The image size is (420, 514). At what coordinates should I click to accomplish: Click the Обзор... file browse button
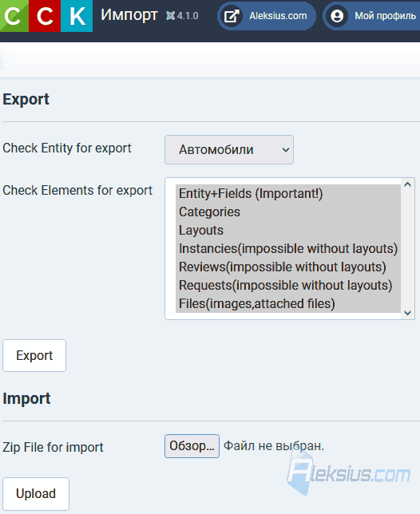(x=192, y=446)
